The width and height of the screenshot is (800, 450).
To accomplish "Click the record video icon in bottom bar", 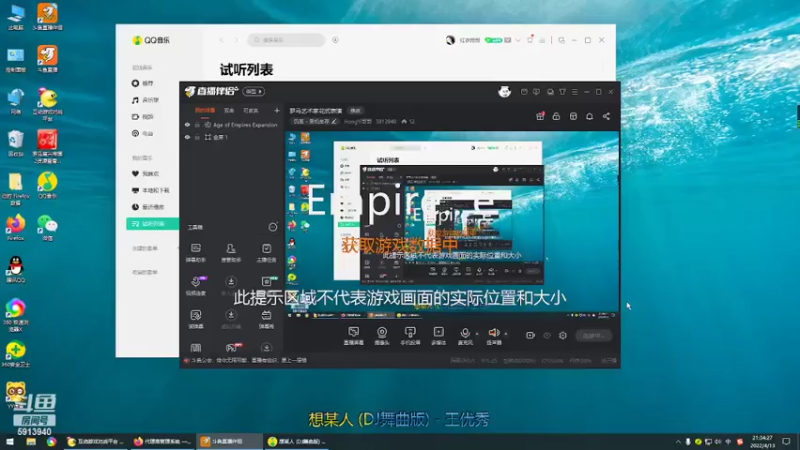I will click(x=531, y=335).
